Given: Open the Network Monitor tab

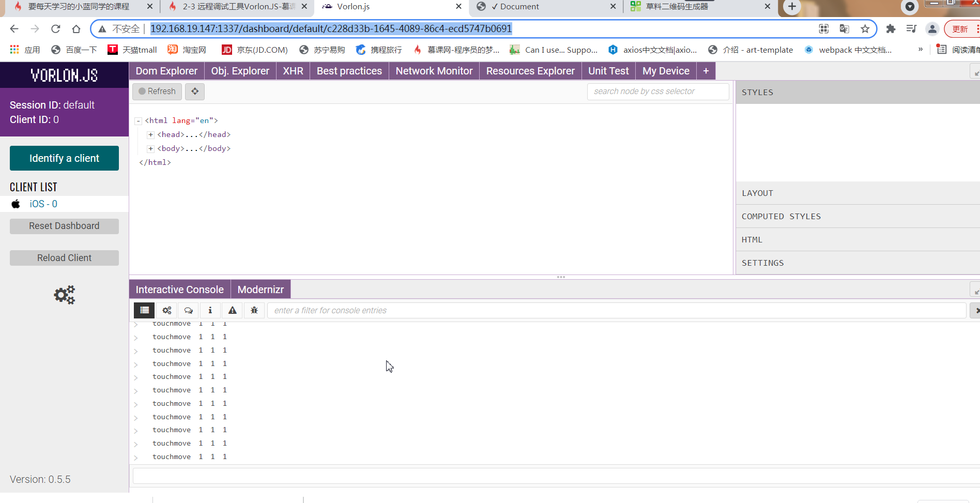Looking at the screenshot, I should (434, 71).
